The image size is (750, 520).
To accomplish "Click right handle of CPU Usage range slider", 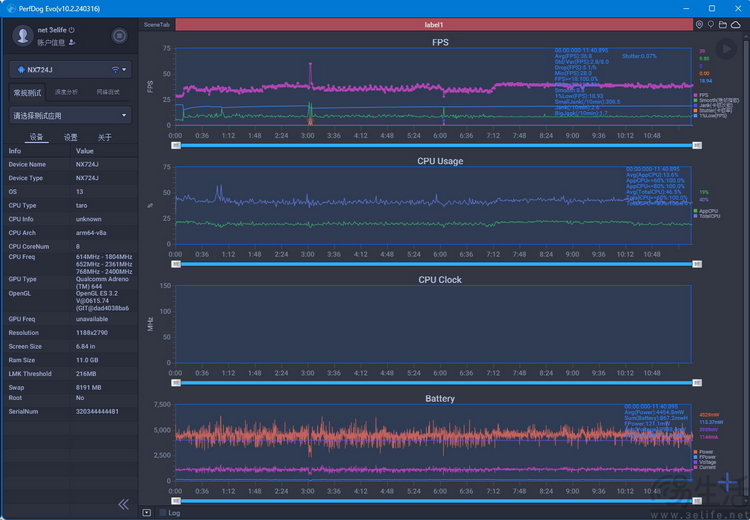I will pyautogui.click(x=697, y=264).
